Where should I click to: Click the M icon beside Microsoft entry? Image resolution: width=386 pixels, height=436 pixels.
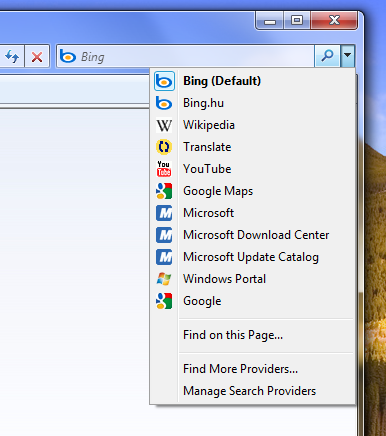click(164, 213)
